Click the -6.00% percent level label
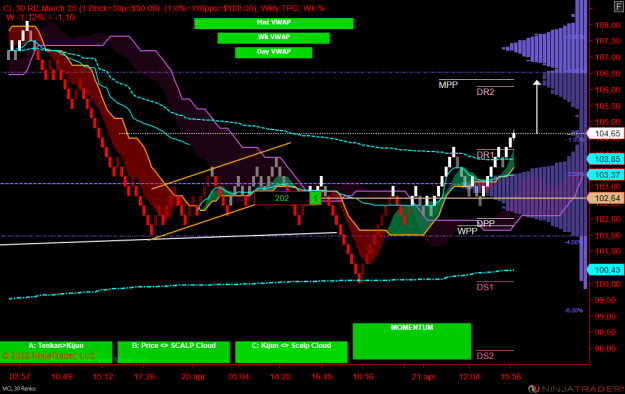 (574, 311)
